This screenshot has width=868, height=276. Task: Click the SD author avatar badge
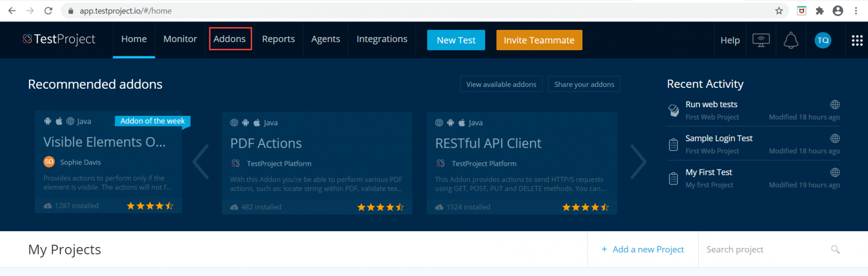tap(49, 162)
